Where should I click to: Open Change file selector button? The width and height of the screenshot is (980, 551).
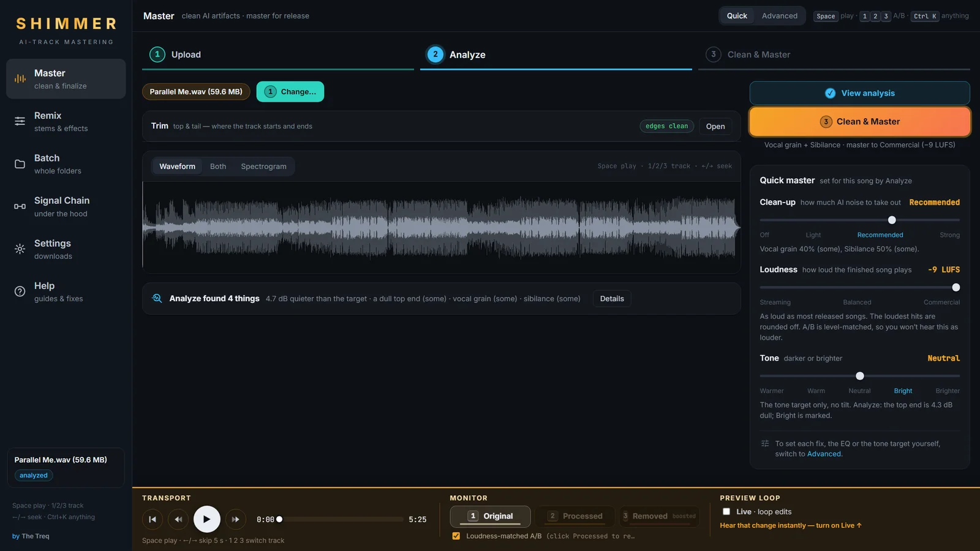coord(290,92)
